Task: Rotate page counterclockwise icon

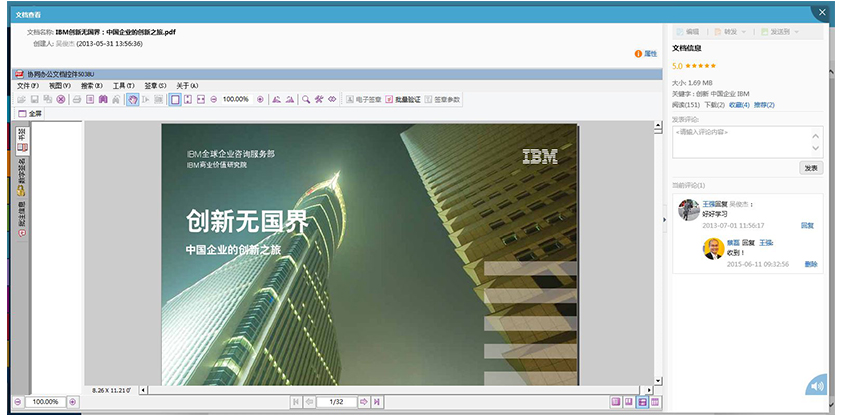Action: (x=276, y=99)
